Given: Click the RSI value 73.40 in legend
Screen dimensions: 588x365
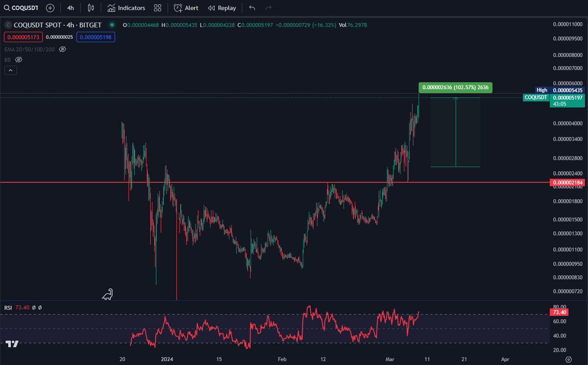Looking at the screenshot, I should (x=22, y=308).
